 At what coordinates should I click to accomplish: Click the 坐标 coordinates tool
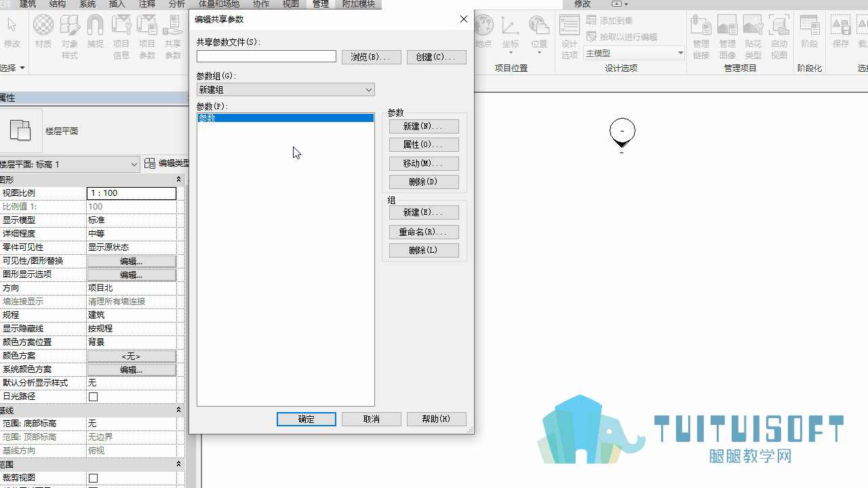[511, 33]
